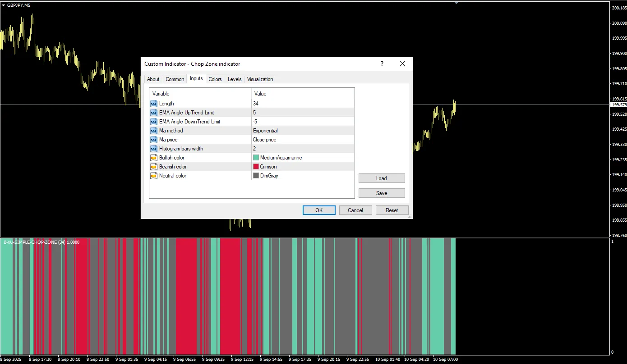The width and height of the screenshot is (627, 364).
Task: Select the Exponential value for Ma method
Action: click(265, 131)
